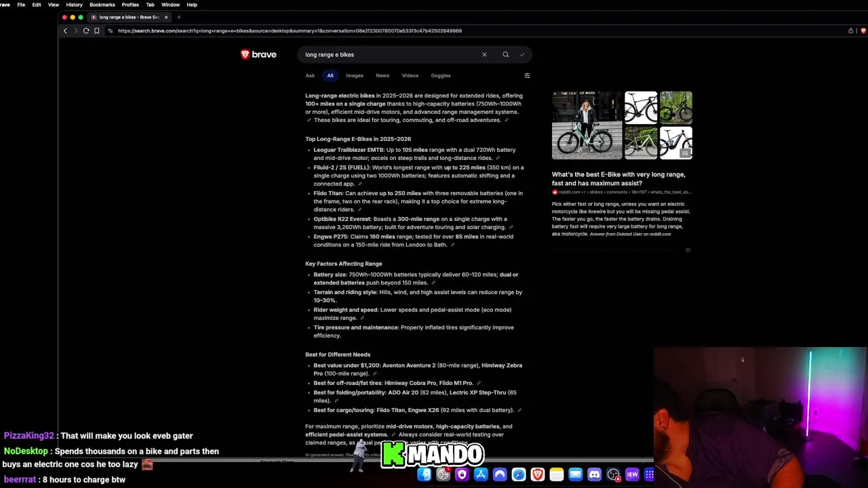Click the Brave logo on search page

tap(258, 54)
